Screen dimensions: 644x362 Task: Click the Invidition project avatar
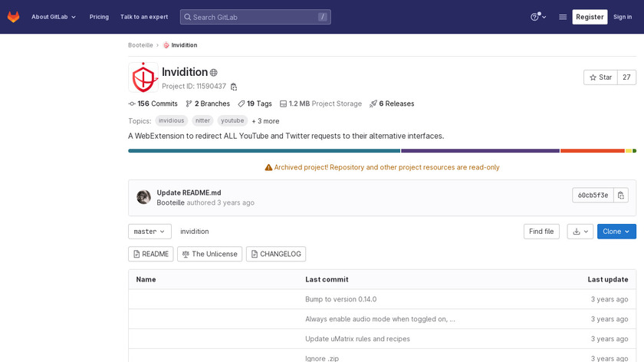[143, 78]
